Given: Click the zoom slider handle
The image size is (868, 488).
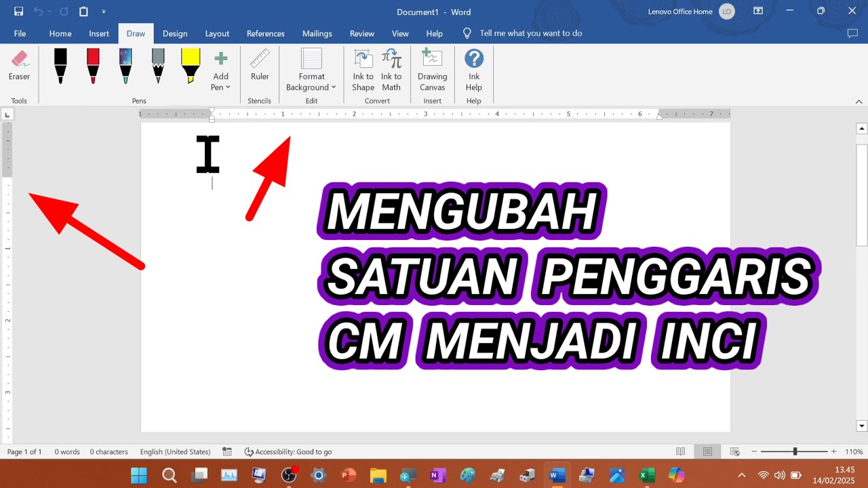Looking at the screenshot, I should (795, 451).
